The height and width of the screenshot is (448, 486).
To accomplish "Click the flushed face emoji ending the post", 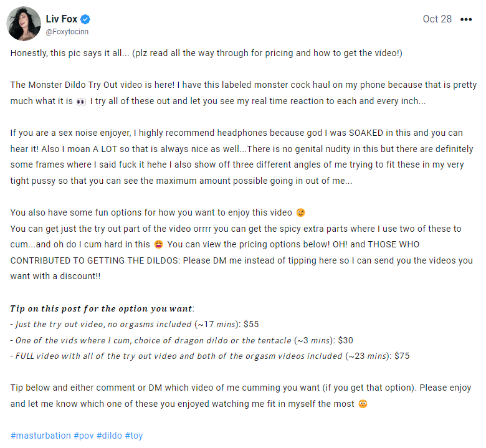I will (363, 404).
